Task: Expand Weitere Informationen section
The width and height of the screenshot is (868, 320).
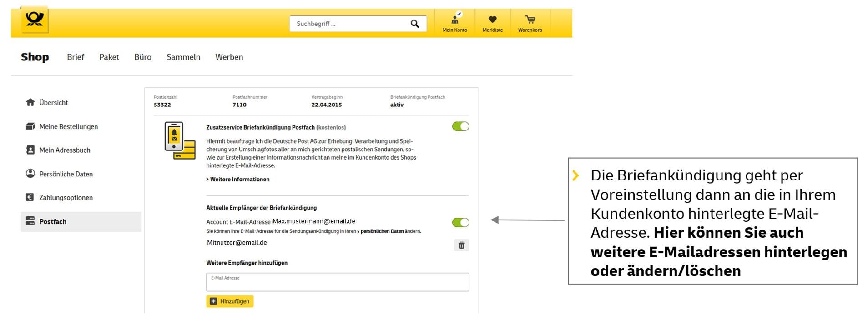Action: [239, 180]
